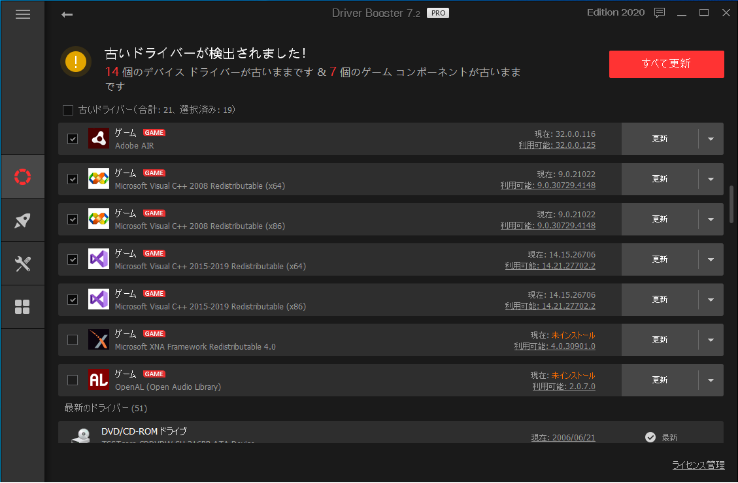Screen dimensions: 738x483
Task: Uncheck Visual C++ 2008 (x64) checkbox
Action: (72, 179)
